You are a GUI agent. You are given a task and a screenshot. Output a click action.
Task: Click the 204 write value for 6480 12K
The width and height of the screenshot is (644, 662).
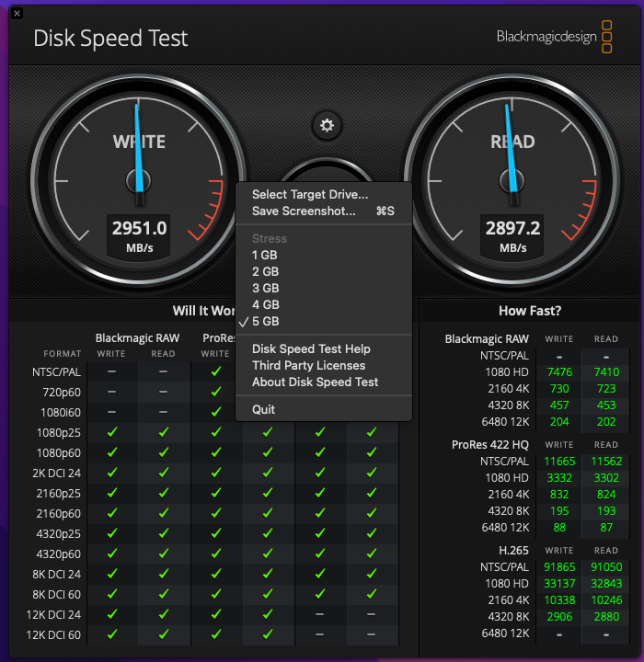pyautogui.click(x=559, y=421)
